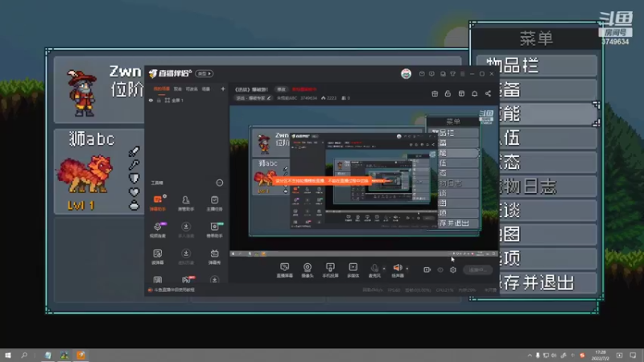The image size is (644, 362).
Task: Click the notification bell icon
Action: [474, 93]
